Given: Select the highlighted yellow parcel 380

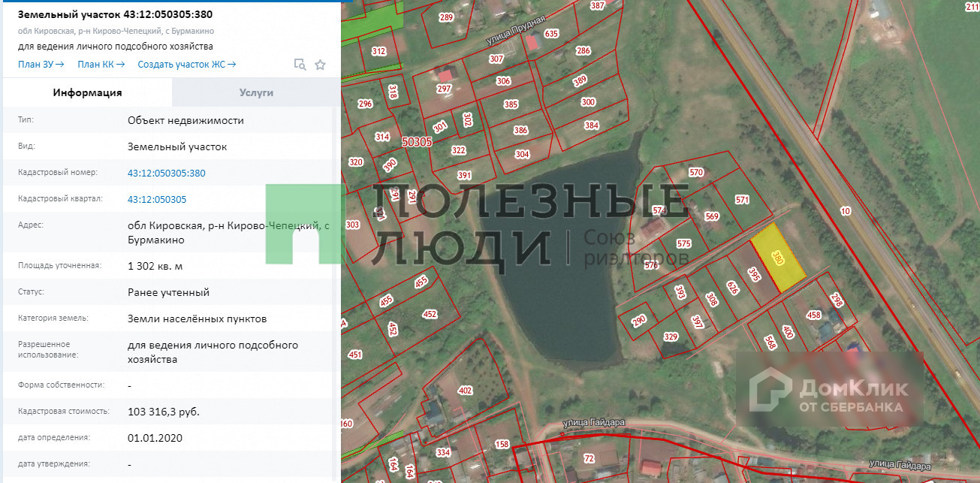Looking at the screenshot, I should 778,259.
